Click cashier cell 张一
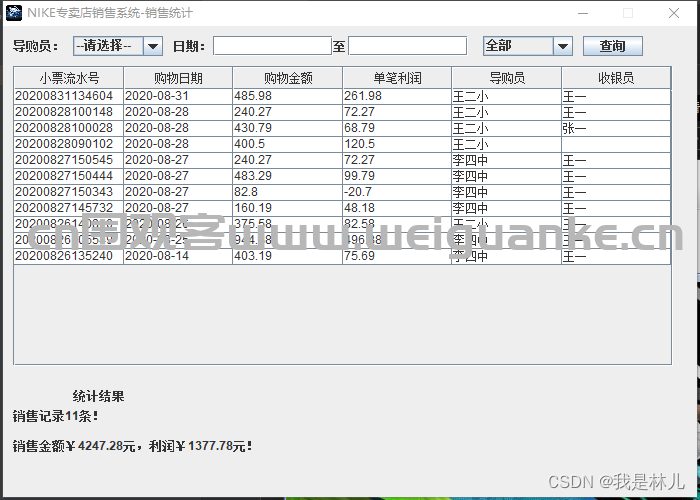This screenshot has height=500, width=700. [616, 128]
